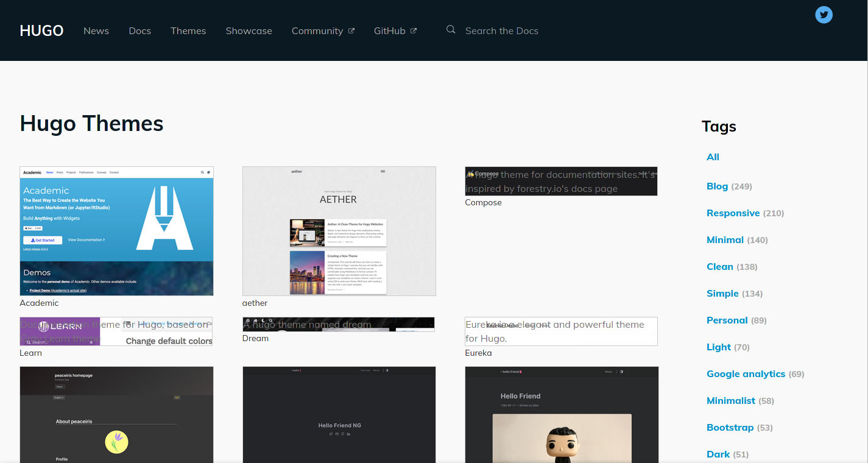Select the Responsive tag filter
868x463 pixels.
coord(733,213)
